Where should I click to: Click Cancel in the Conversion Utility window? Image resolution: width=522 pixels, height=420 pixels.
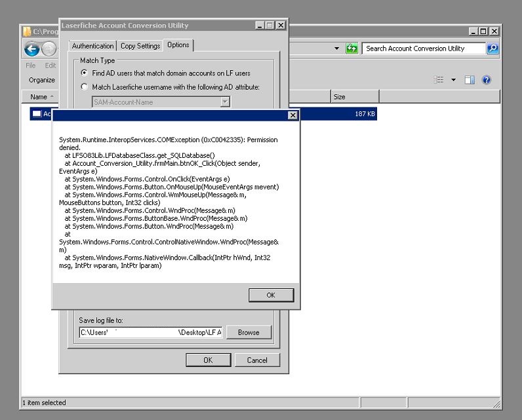pos(257,360)
